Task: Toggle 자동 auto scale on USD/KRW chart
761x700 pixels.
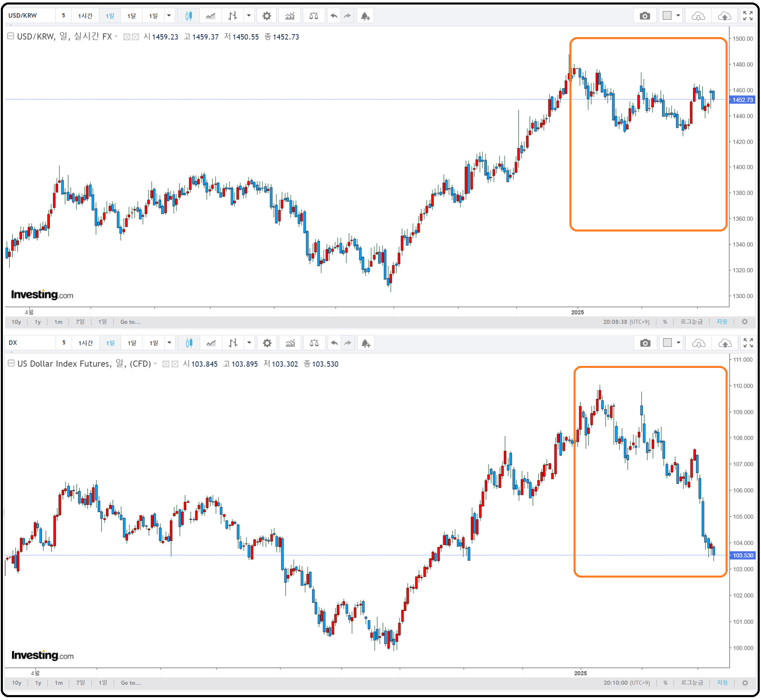Action: coord(722,322)
